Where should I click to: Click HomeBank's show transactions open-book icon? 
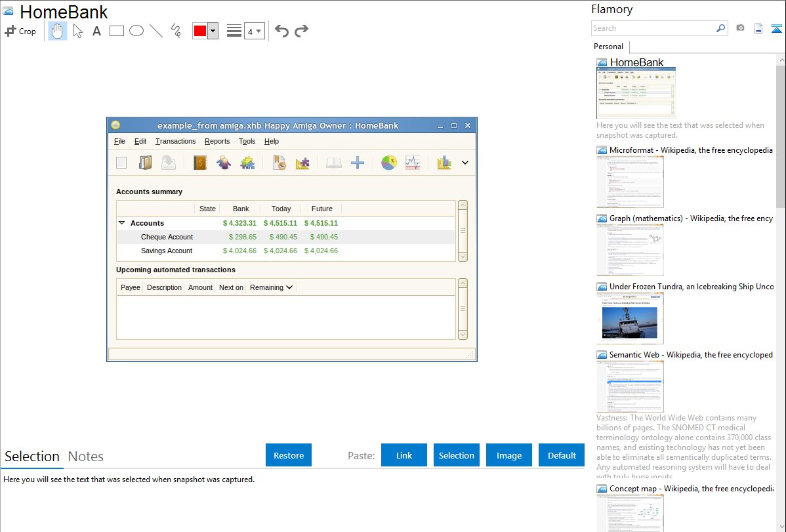[x=334, y=163]
